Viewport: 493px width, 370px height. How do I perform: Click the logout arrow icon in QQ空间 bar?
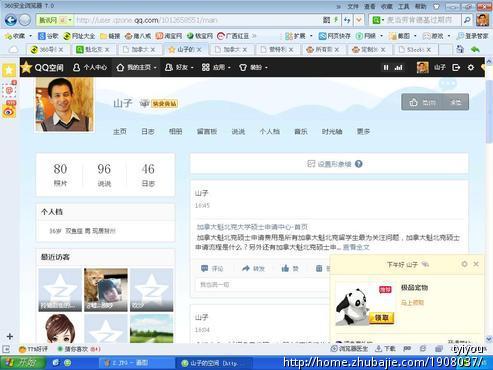(456, 68)
